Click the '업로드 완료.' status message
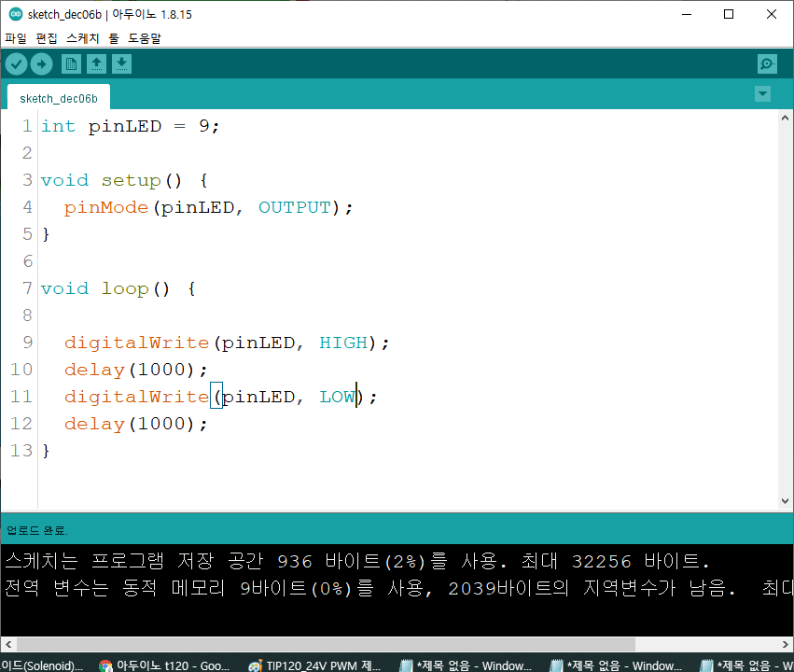794x672 pixels. pyautogui.click(x=37, y=531)
